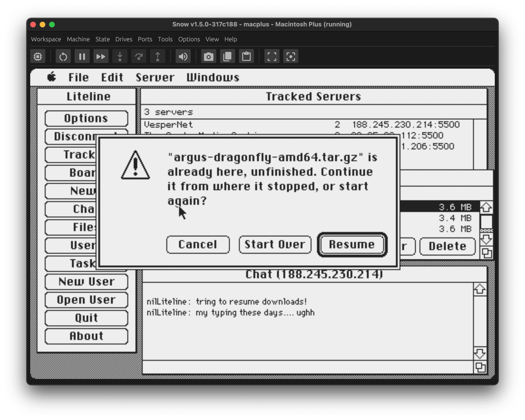Click the "3 servers" count text
This screenshot has width=525, height=420.
168,112
